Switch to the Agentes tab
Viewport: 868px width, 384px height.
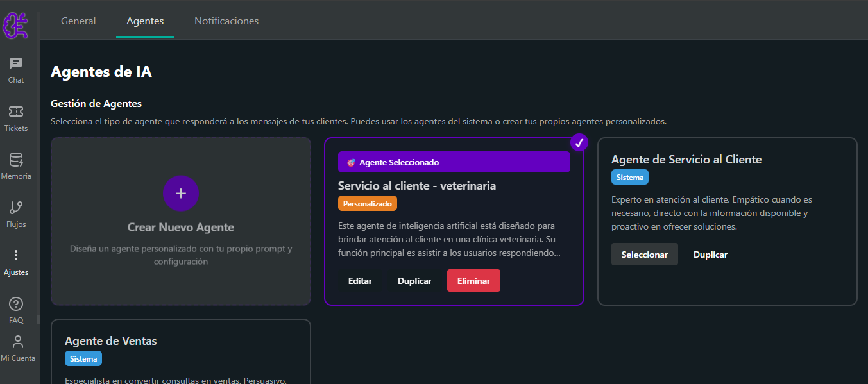145,21
